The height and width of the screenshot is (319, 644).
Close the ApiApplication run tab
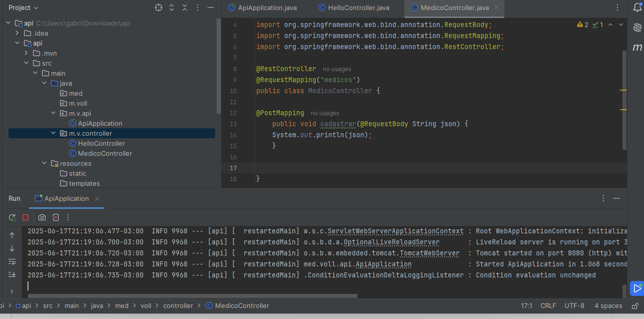point(97,199)
